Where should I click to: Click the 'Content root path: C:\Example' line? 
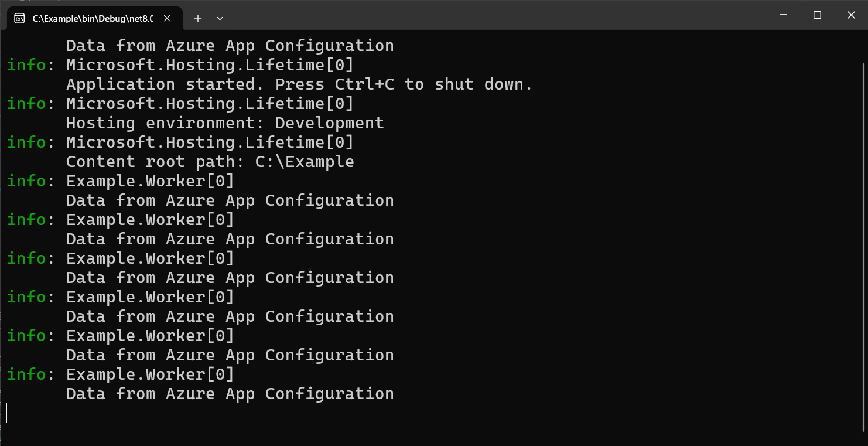pos(210,161)
